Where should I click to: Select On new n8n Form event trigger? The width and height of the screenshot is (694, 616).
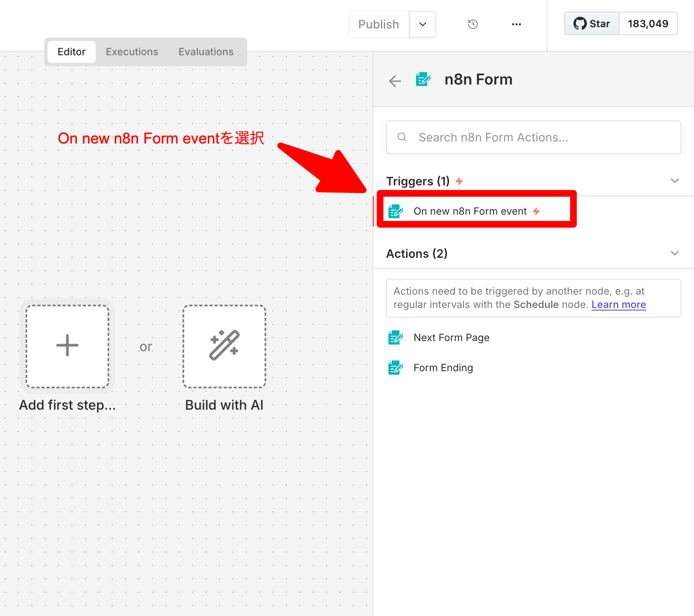470,211
